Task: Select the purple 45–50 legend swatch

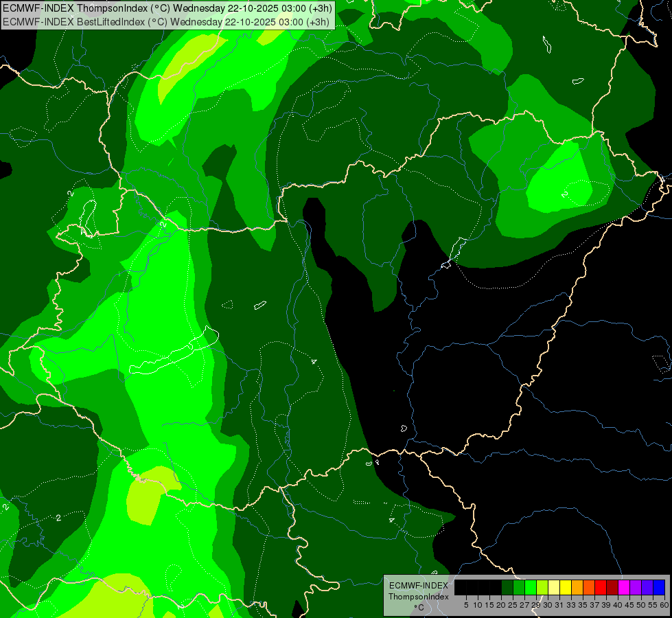Action: coord(636,587)
